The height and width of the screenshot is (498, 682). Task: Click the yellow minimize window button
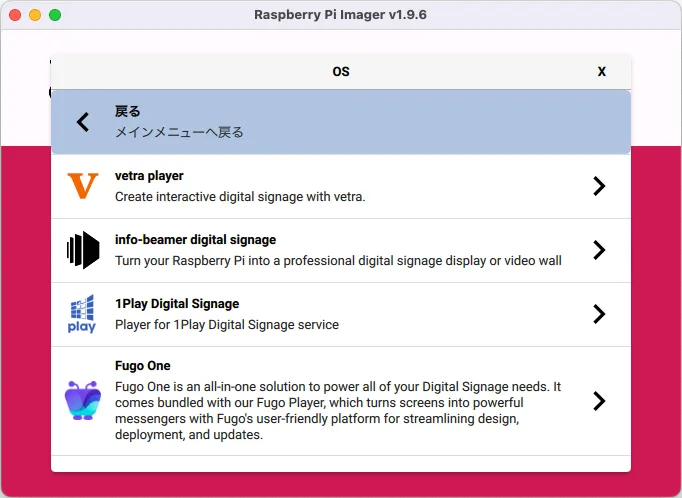[35, 15]
